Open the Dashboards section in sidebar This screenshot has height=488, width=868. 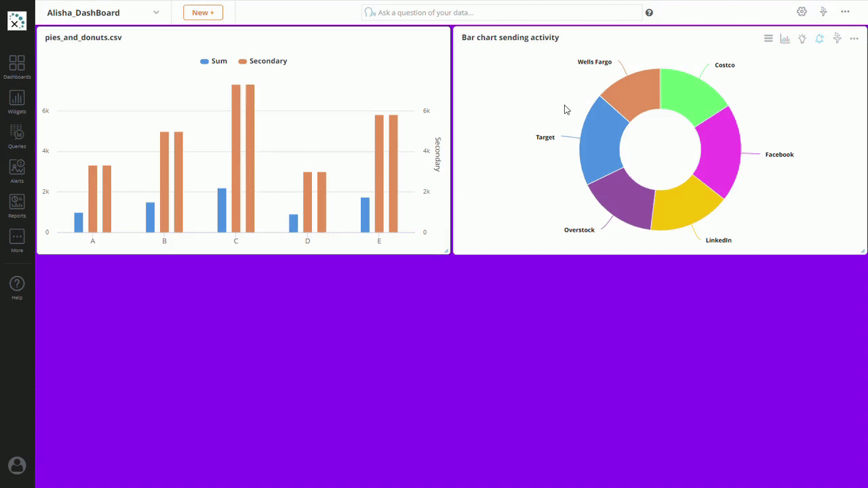(17, 66)
